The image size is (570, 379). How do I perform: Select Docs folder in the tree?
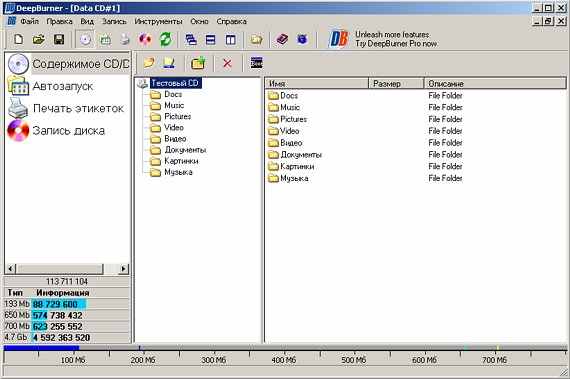(173, 94)
